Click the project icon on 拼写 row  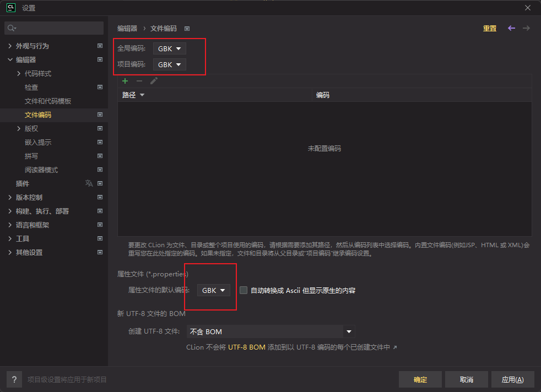point(100,156)
